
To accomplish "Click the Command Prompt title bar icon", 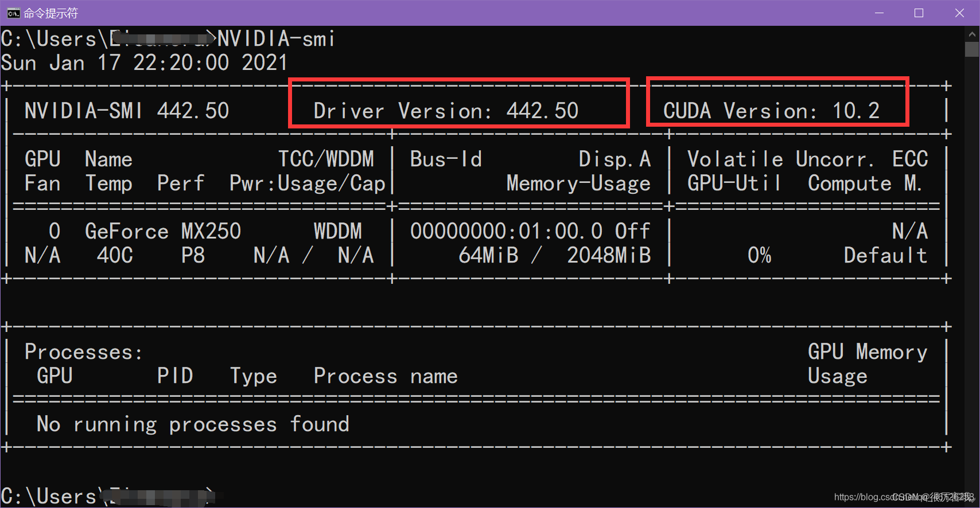I will coord(13,13).
